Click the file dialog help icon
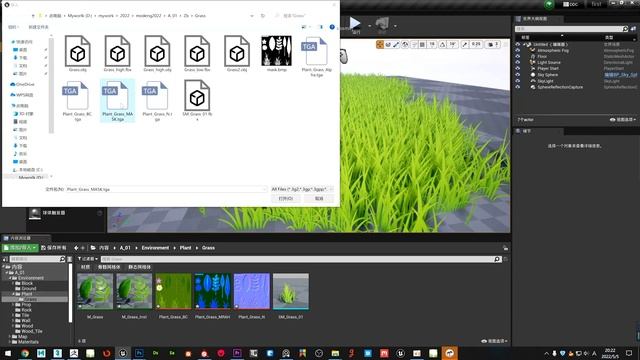Screen dimensions: 640x360 pos(332,27)
